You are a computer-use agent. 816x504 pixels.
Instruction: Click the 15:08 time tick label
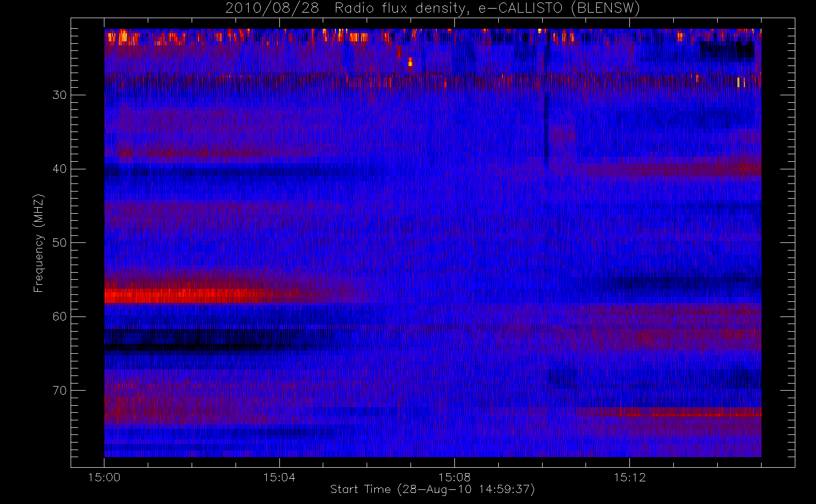click(x=454, y=477)
